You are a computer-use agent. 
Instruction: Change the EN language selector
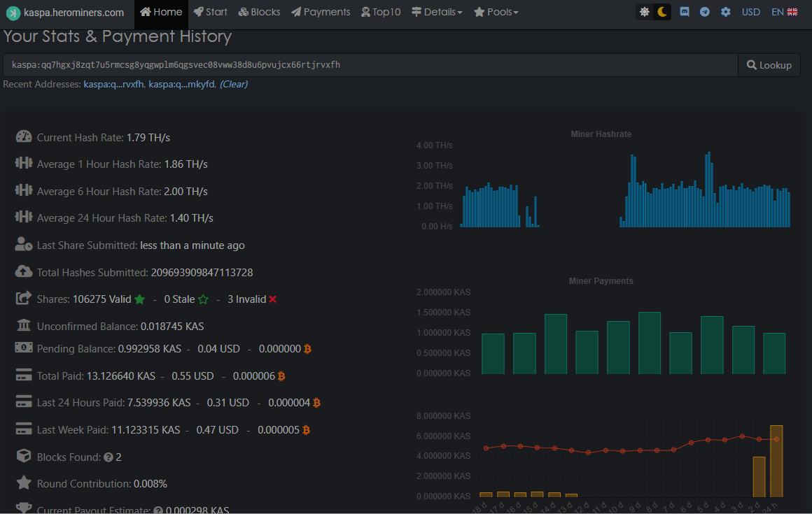tap(784, 12)
